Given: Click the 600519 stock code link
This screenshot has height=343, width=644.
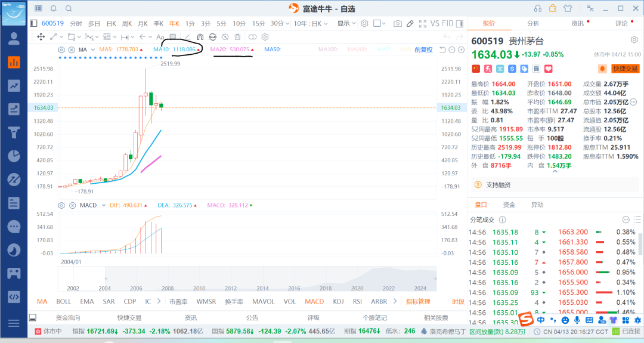Looking at the screenshot, I should 52,23.
